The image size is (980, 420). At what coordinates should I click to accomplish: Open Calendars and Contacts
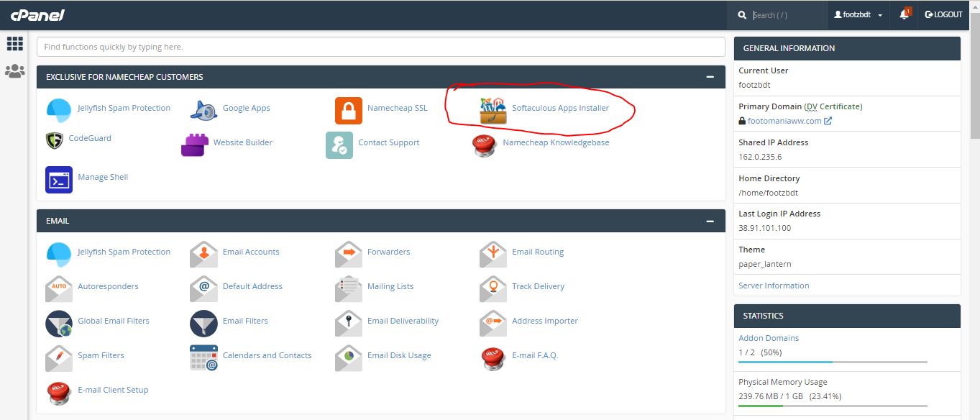265,355
